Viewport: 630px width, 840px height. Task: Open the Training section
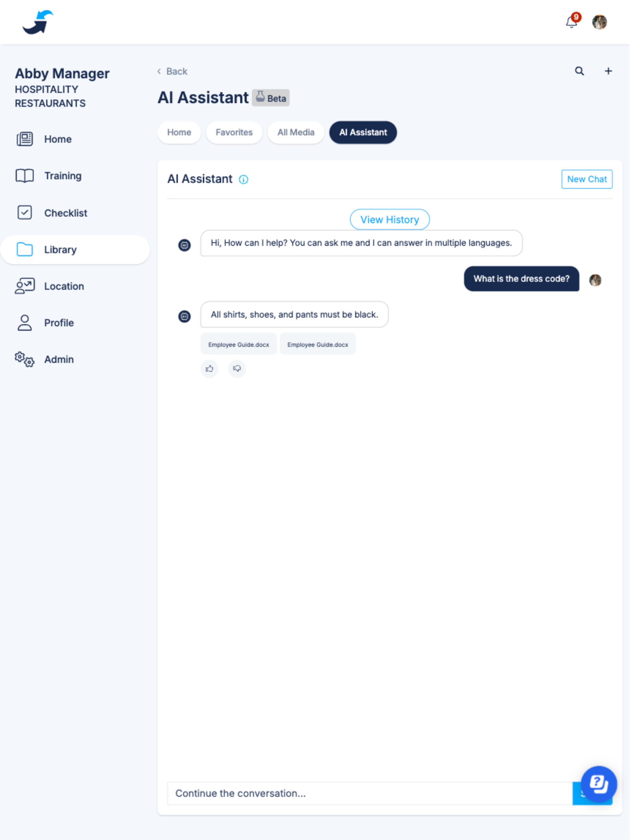tap(63, 176)
